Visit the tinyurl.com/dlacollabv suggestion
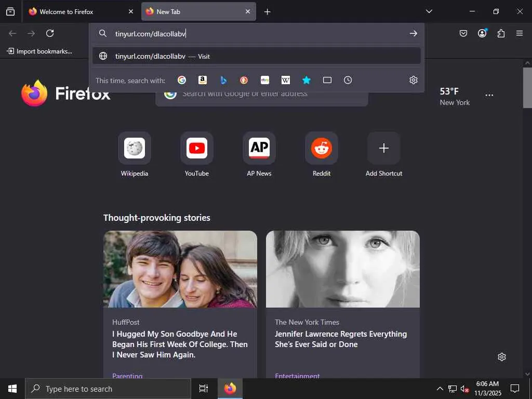Image resolution: width=532 pixels, height=399 pixels. 257,56
